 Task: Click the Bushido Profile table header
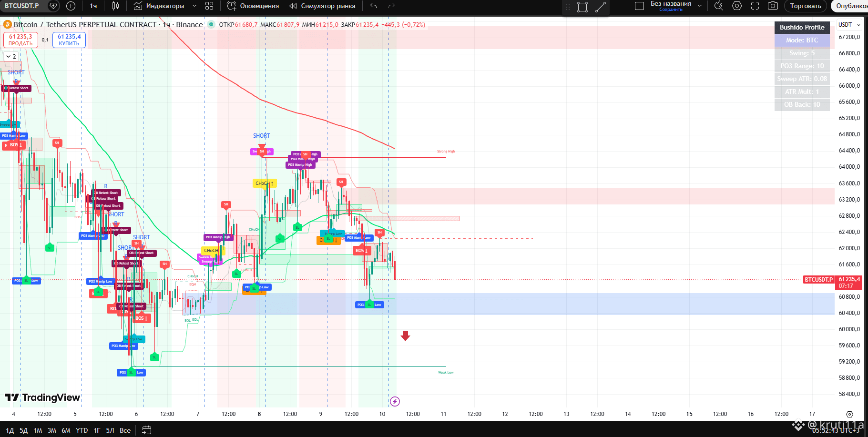[802, 27]
